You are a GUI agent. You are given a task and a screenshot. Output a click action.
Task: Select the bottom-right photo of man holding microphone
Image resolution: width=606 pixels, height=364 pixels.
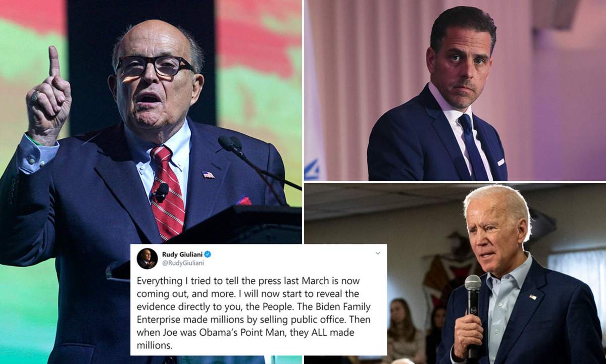[455, 274]
